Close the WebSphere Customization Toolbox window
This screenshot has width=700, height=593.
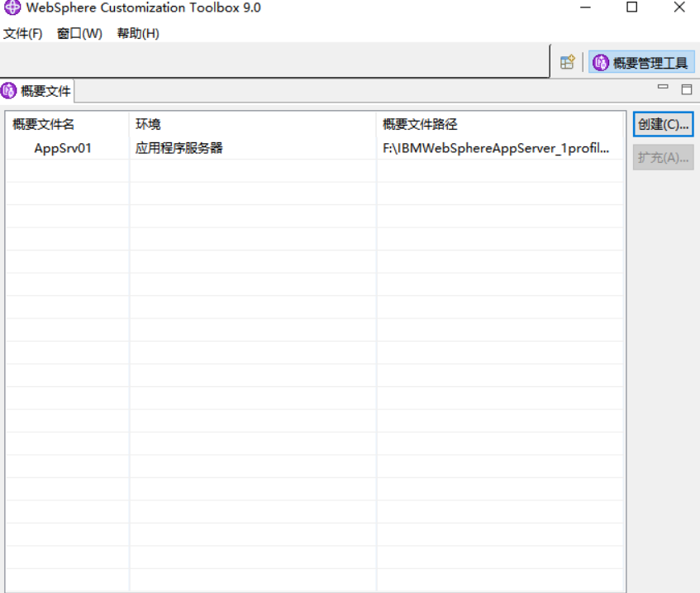pos(679,7)
